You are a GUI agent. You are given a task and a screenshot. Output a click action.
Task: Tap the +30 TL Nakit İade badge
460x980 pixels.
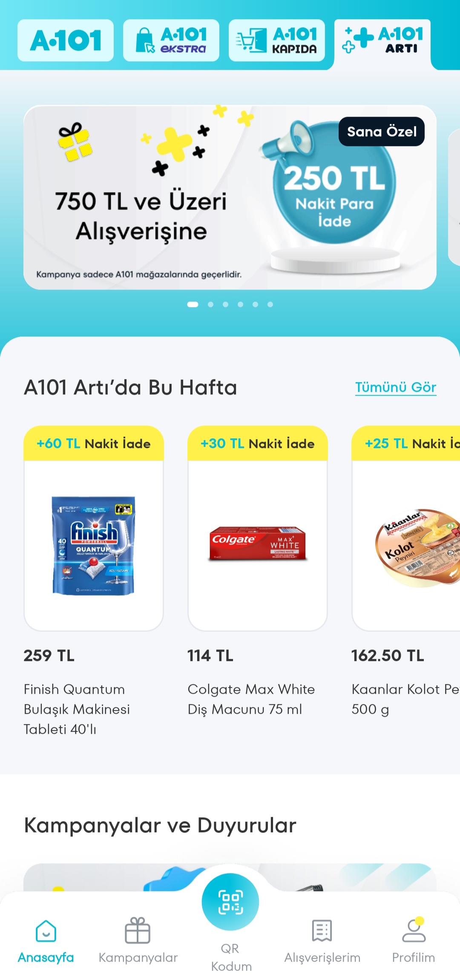click(x=258, y=443)
